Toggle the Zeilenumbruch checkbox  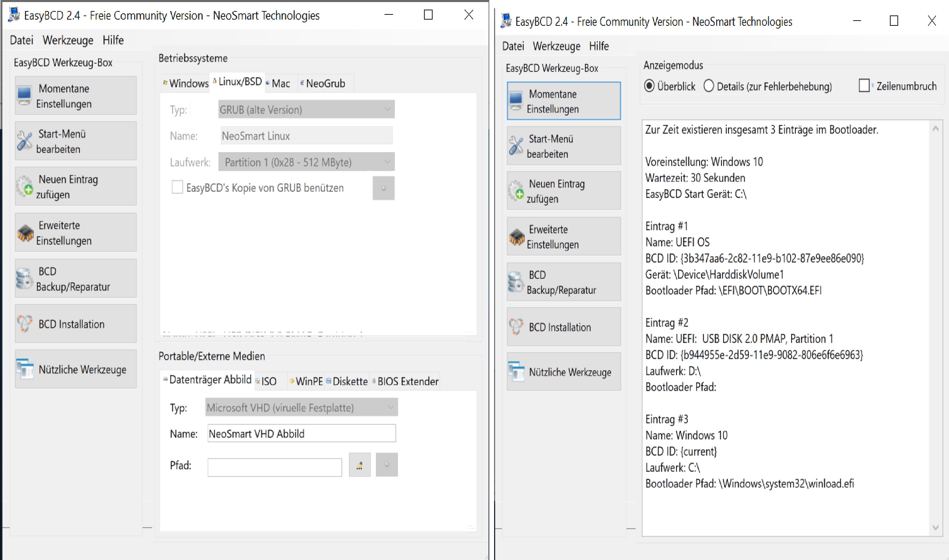click(x=864, y=85)
